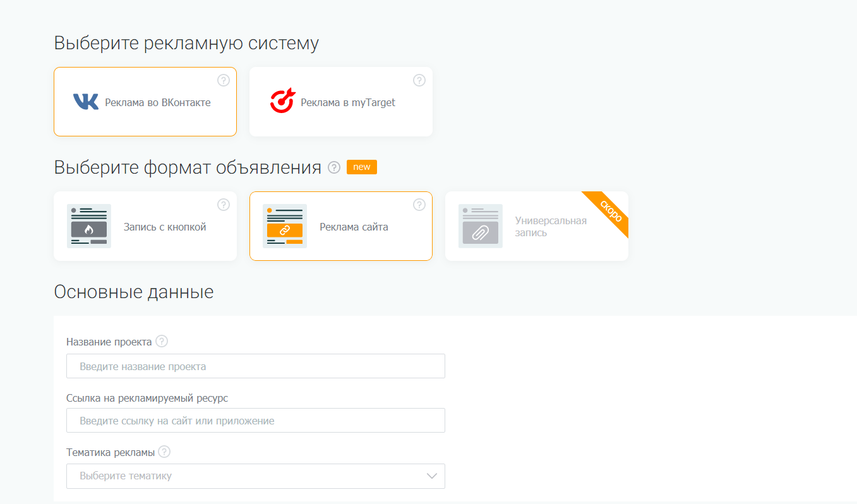Viewport: 857px width, 504px height.
Task: Click the Универсальная запись card
Action: 537,226
